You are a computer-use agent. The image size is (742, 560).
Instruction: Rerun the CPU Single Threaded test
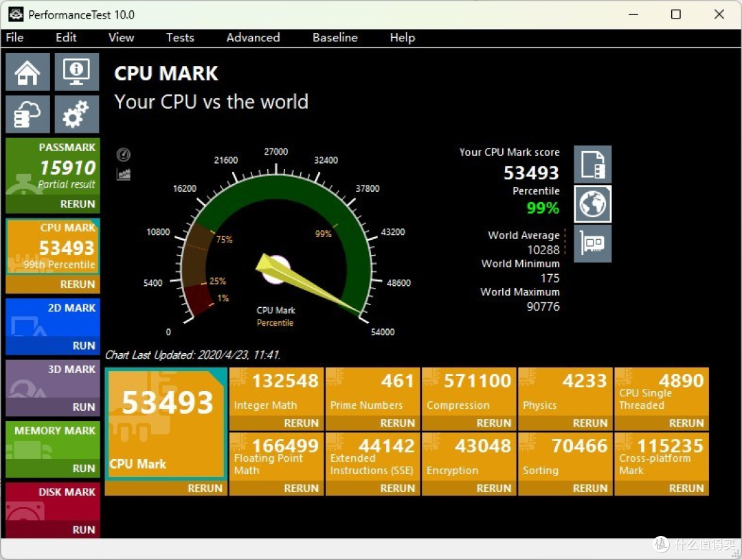point(686,423)
